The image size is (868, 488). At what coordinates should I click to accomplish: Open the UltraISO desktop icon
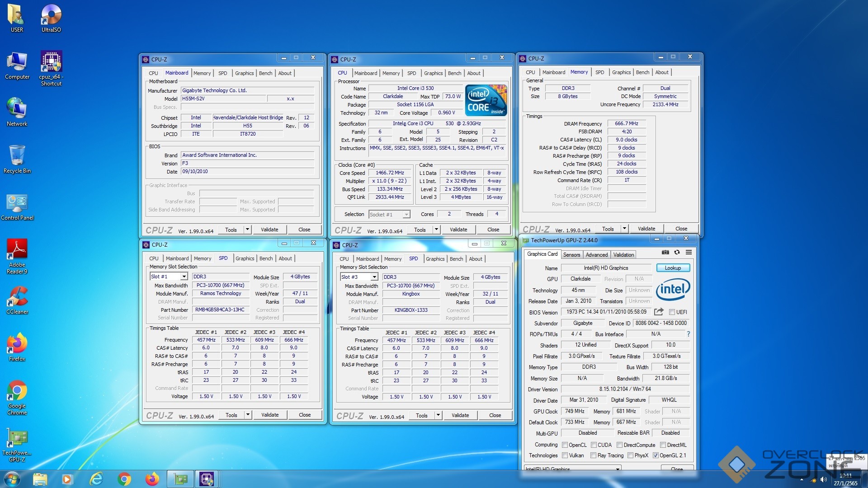click(51, 19)
